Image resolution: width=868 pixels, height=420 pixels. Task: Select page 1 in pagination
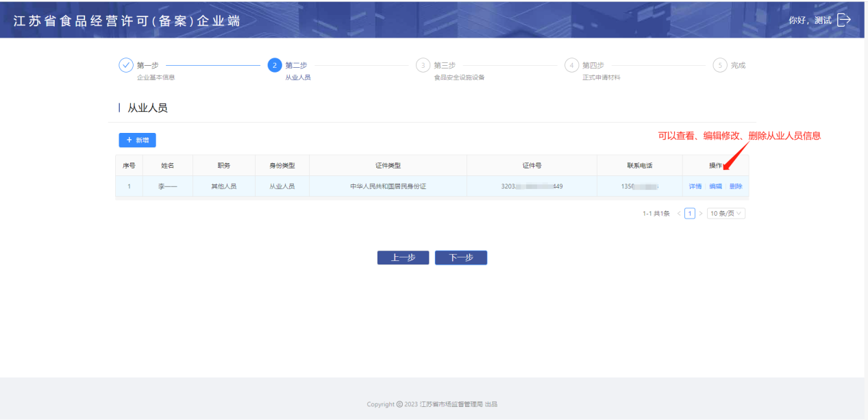pos(690,214)
